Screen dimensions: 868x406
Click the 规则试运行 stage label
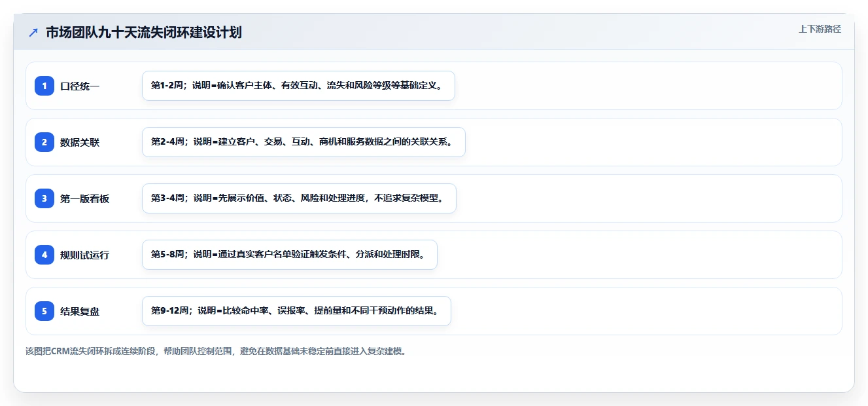click(x=85, y=255)
